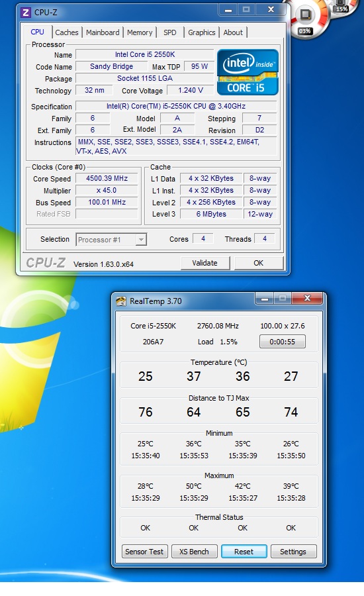Click RealTemp's 'Load 1.5%' reading
364x596 pixels.
coord(218,342)
